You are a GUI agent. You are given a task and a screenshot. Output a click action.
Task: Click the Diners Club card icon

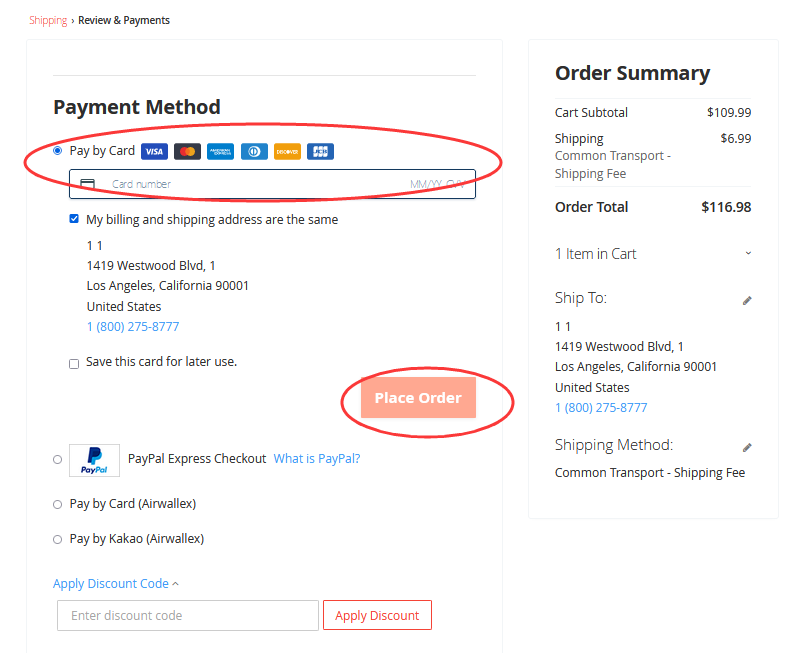[x=254, y=151]
